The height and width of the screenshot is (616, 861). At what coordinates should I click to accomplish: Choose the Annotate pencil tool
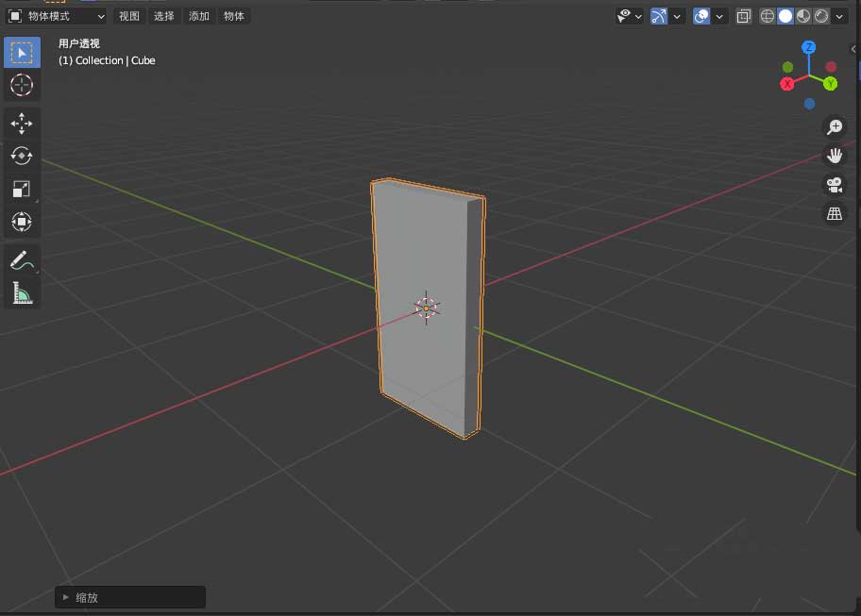(22, 260)
